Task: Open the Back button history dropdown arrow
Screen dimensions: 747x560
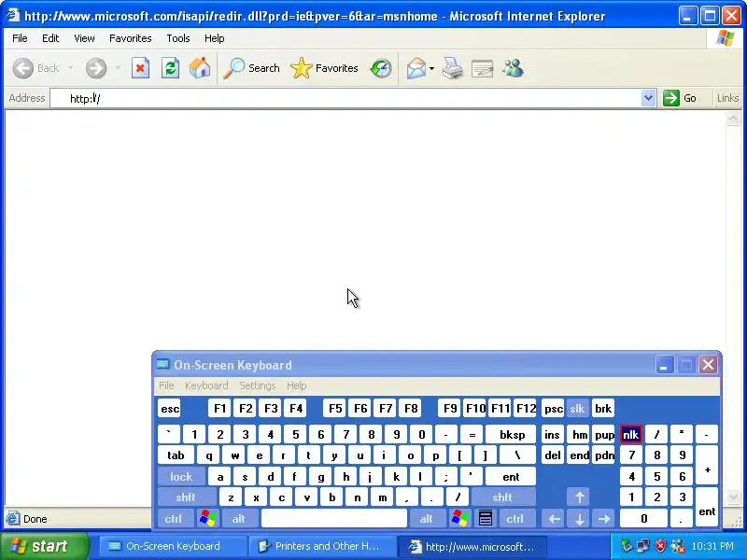Action: click(x=71, y=68)
